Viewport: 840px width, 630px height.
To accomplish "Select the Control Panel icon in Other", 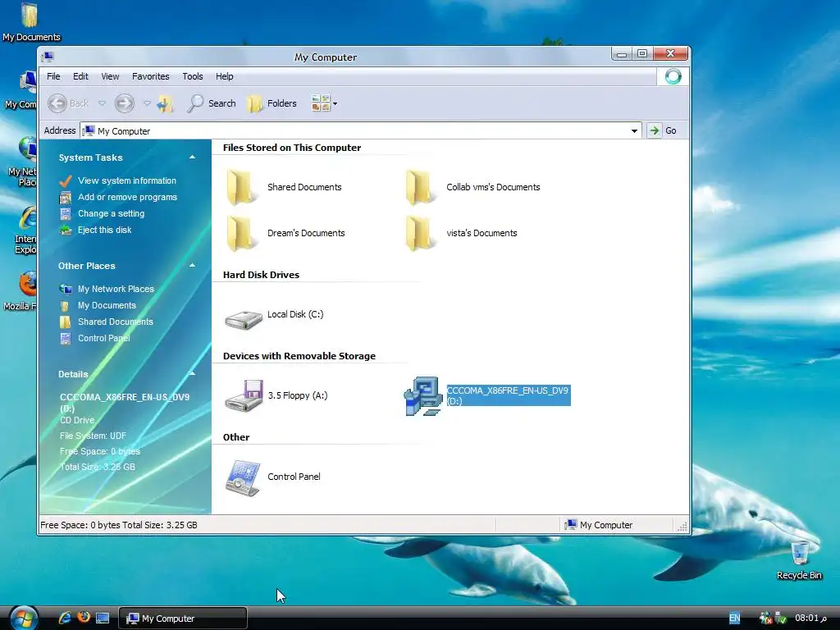I will click(x=243, y=478).
